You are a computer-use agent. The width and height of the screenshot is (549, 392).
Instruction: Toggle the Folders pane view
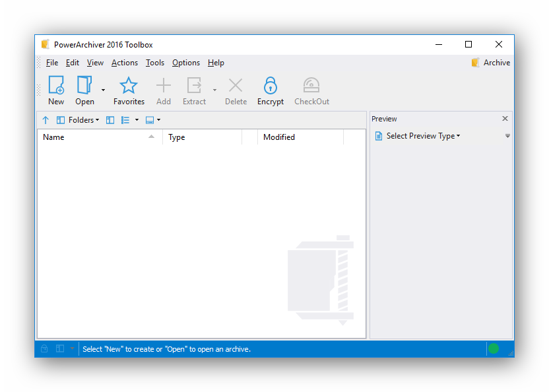[78, 120]
